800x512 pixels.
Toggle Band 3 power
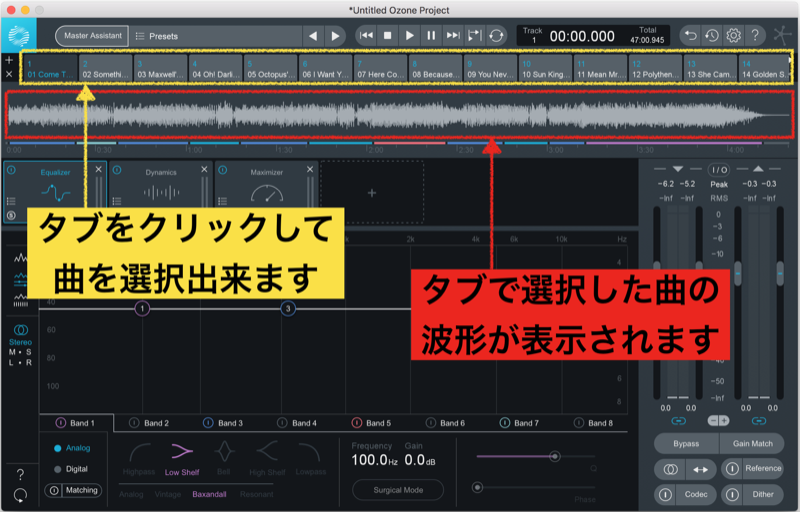pyautogui.click(x=208, y=423)
